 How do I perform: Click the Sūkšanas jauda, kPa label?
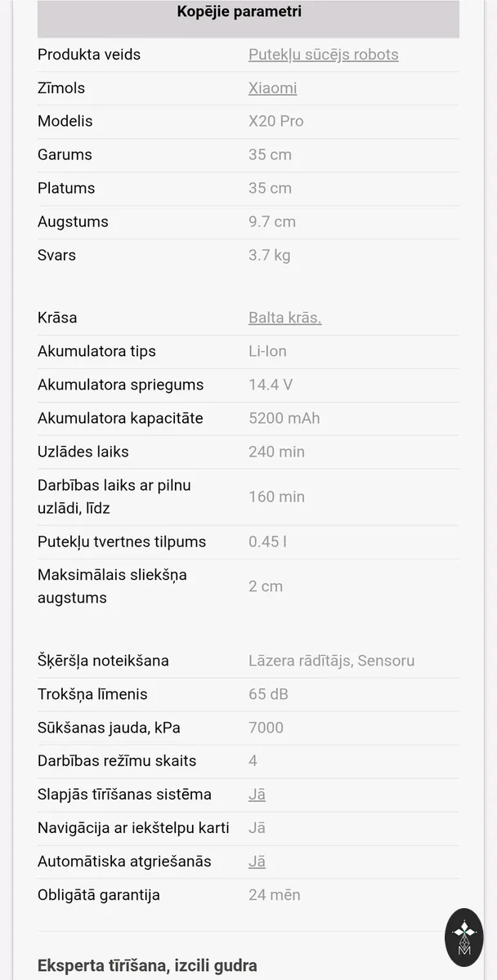[x=109, y=728]
